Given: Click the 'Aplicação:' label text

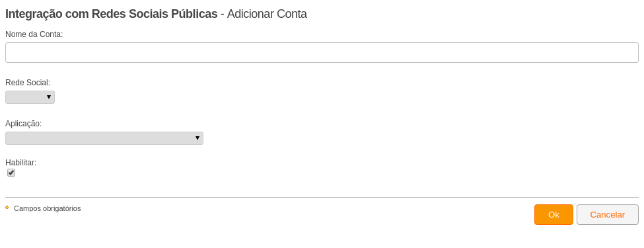Looking at the screenshot, I should (23, 124).
